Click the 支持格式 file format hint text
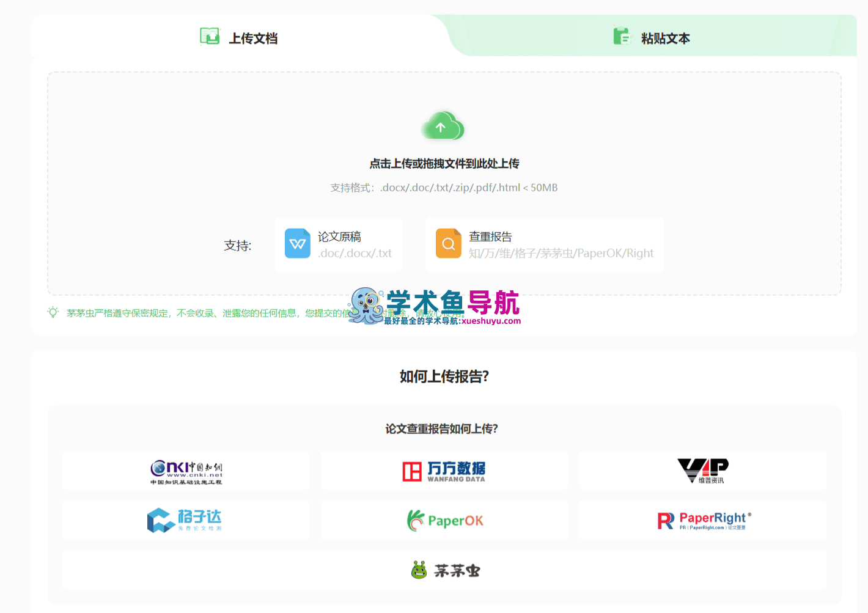The image size is (868, 613). [444, 188]
